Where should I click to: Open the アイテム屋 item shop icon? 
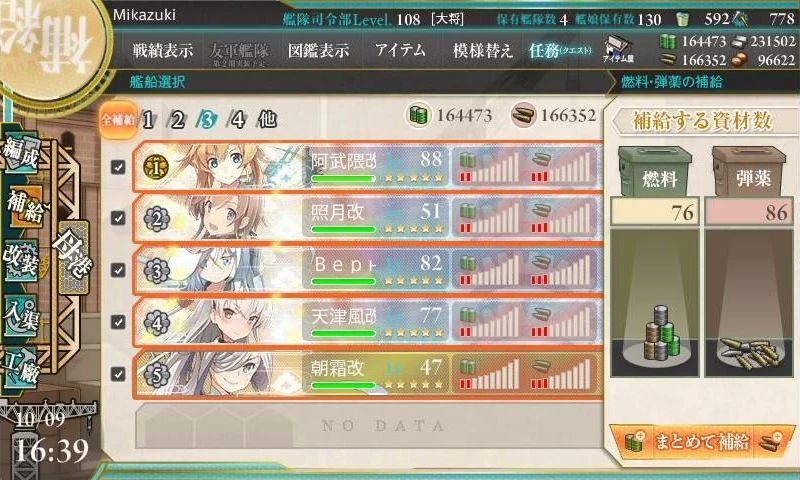tap(618, 49)
